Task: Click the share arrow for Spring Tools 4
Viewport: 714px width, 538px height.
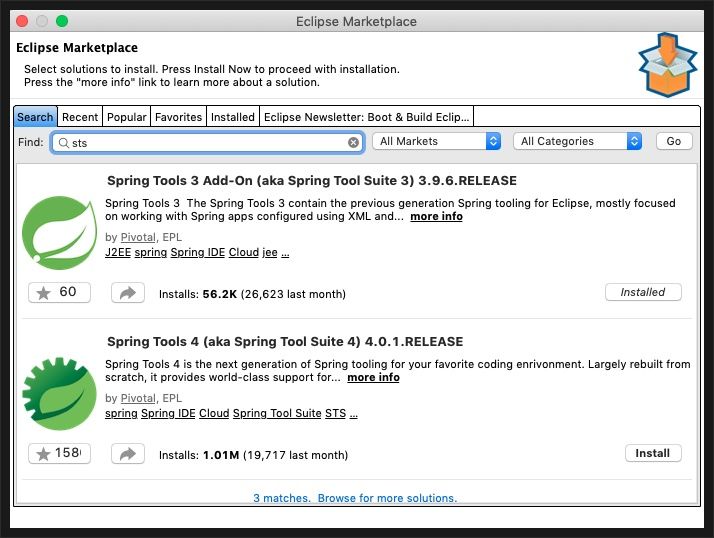Action: click(127, 454)
